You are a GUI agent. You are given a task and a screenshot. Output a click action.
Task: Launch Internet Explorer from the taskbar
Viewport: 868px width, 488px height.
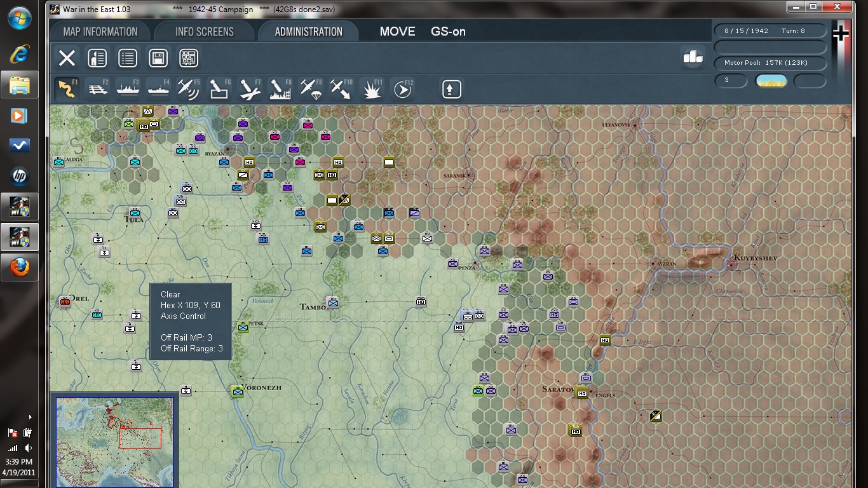tap(20, 55)
